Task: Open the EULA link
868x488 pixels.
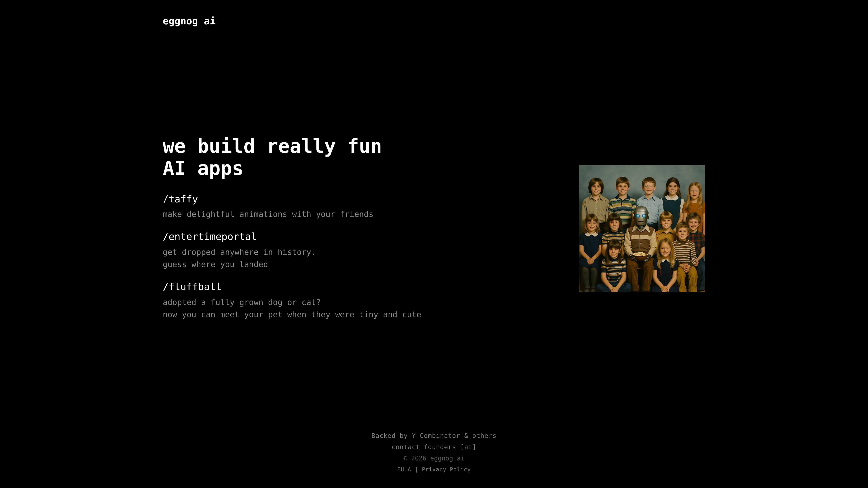Action: coord(404,469)
